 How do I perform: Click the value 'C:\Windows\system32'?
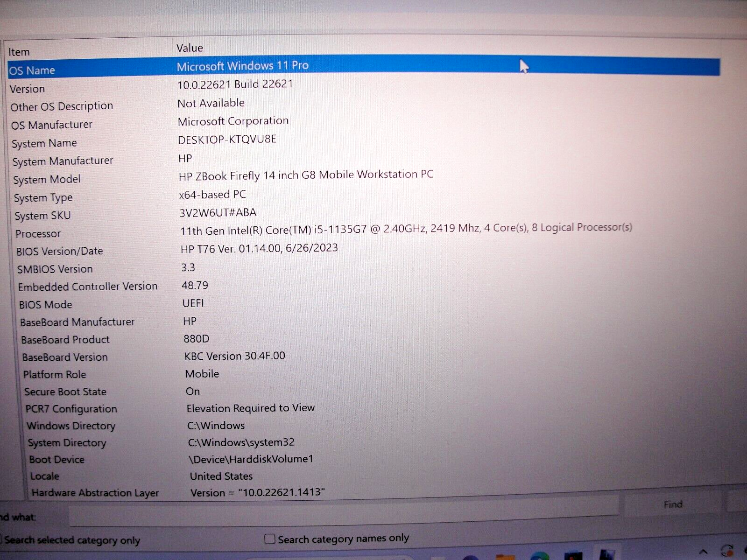click(x=241, y=442)
